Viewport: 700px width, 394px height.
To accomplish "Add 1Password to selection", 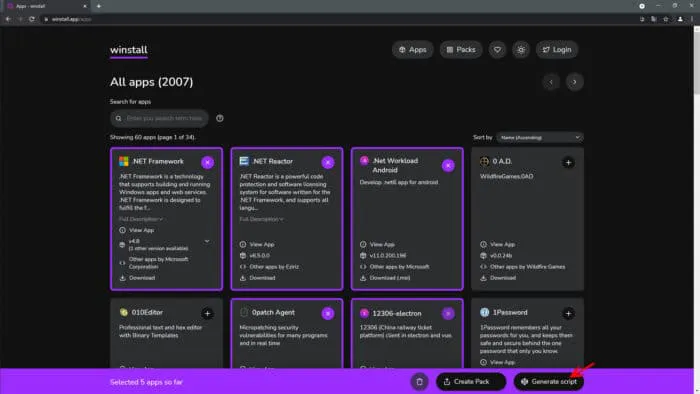I will click(568, 313).
